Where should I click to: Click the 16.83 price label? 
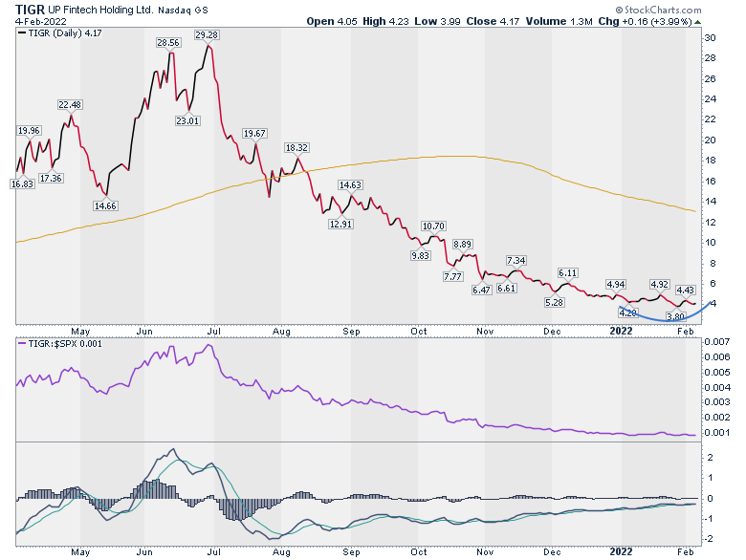22,184
